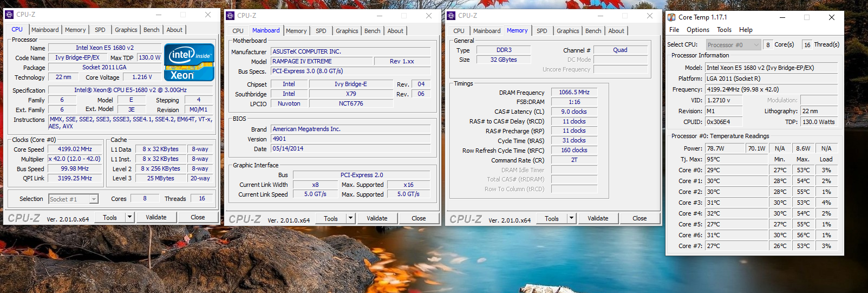Select Graphics tab in Mainboard CPU-Z window

347,31
